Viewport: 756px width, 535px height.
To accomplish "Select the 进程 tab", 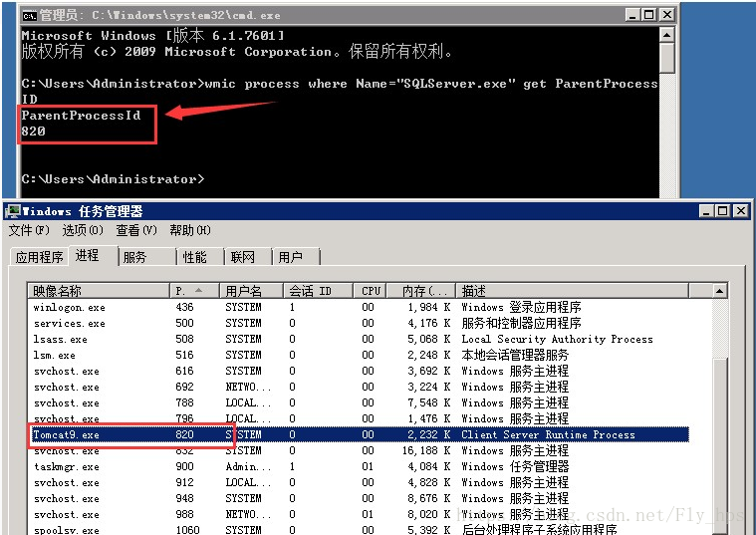I will coord(93,256).
